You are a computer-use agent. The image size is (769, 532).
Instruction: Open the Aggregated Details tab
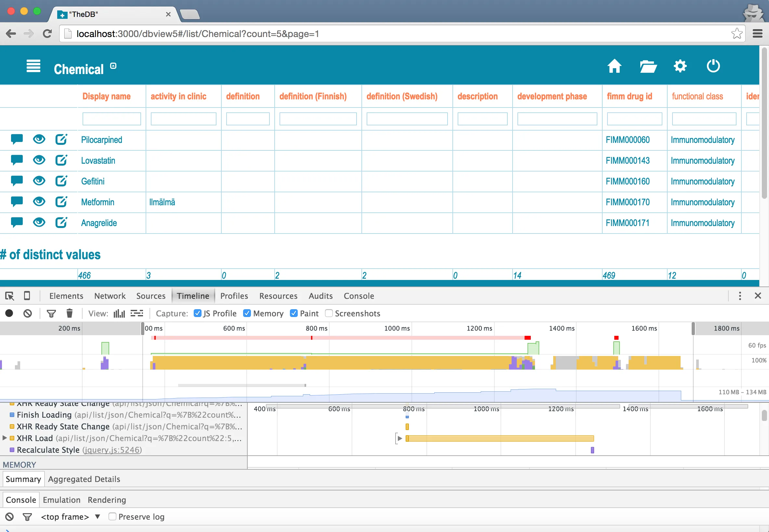point(84,479)
